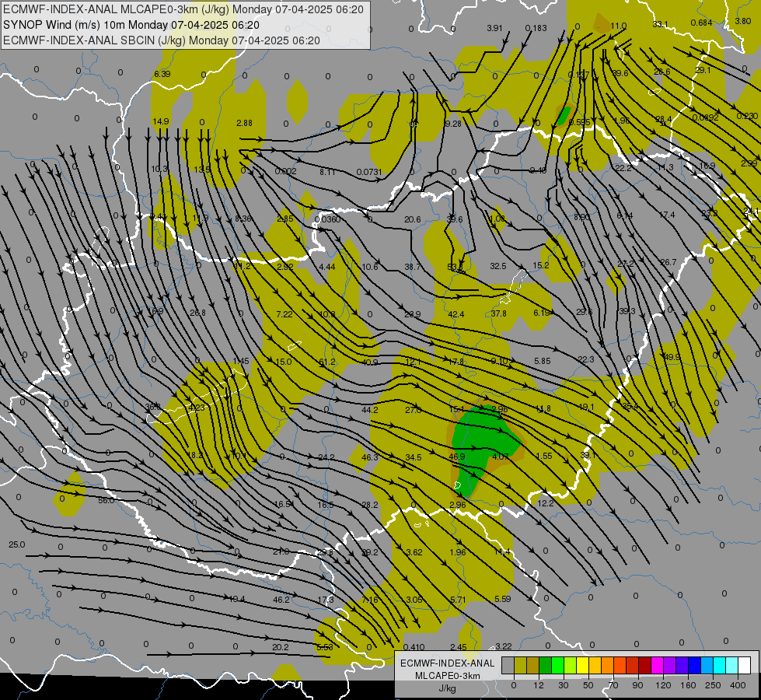Click the lime yellow-green legend swatch
761x700 pixels.
pyautogui.click(x=570, y=665)
